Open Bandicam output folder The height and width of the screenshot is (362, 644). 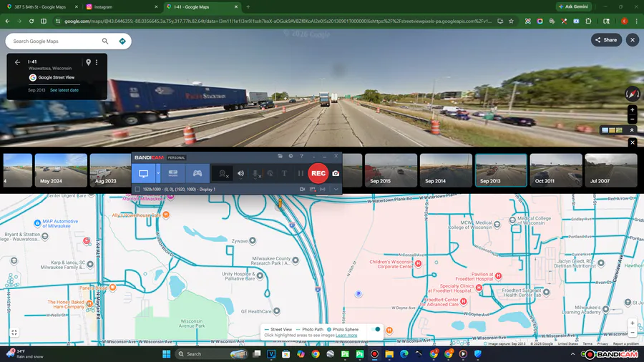click(x=280, y=156)
